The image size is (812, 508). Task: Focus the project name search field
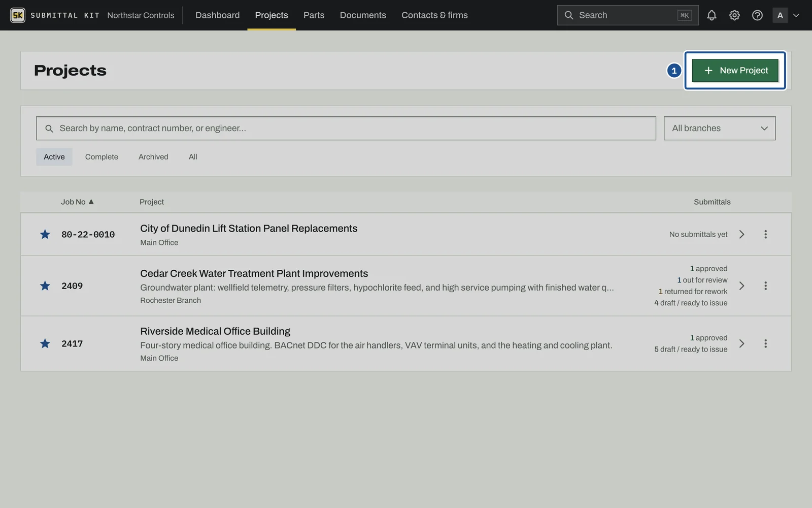click(346, 129)
